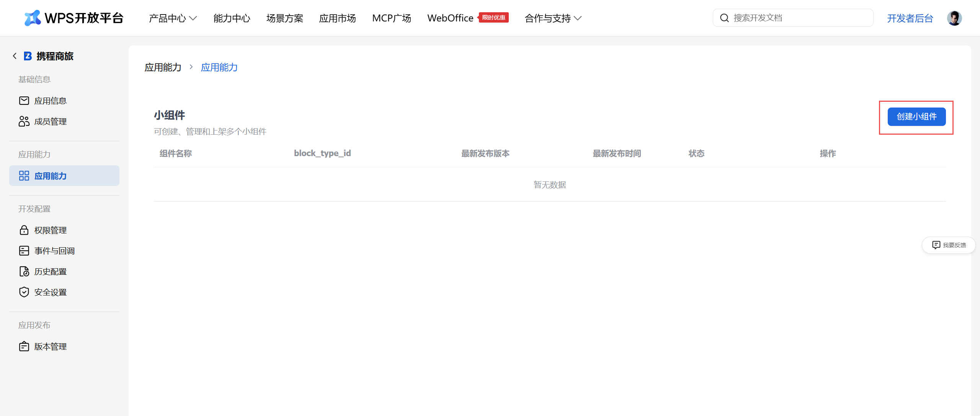Open the MCP广场 nav item
This screenshot has height=416, width=980.
[x=391, y=18]
